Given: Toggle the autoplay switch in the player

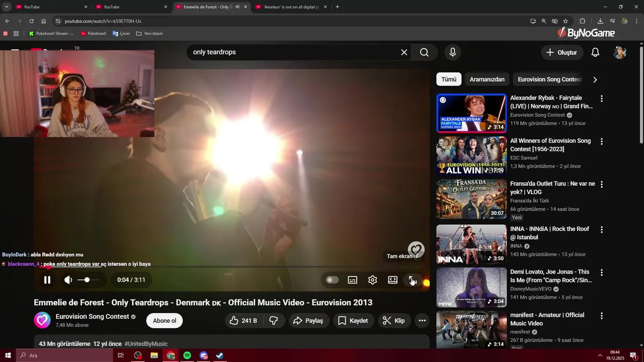Looking at the screenshot, I should [x=333, y=280].
